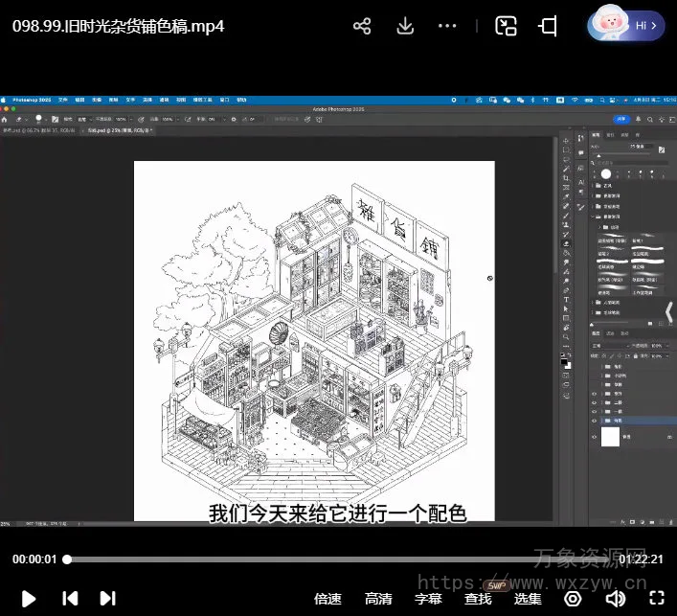Image resolution: width=677 pixels, height=616 pixels.
Task: Click the share icon in the top bar
Action: pos(362,27)
